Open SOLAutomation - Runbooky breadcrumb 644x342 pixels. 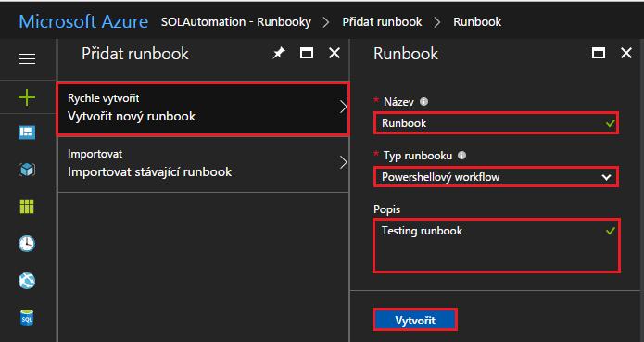pos(236,21)
